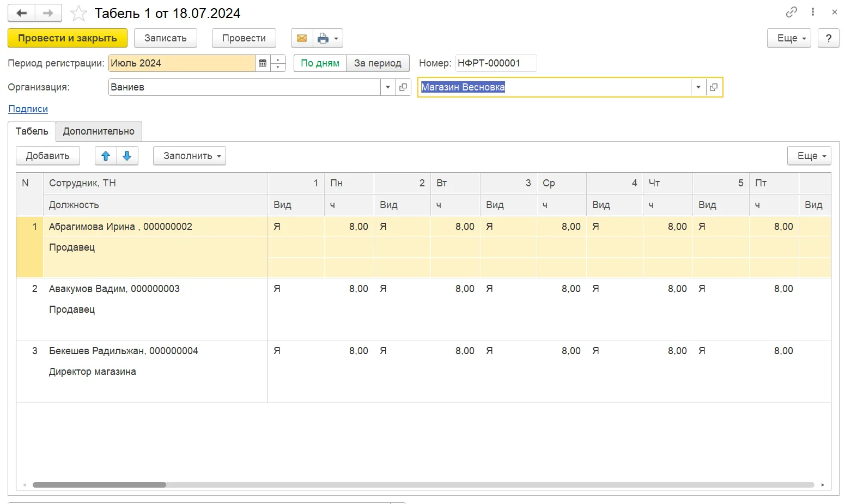
Task: Click the Провести button
Action: (x=244, y=38)
